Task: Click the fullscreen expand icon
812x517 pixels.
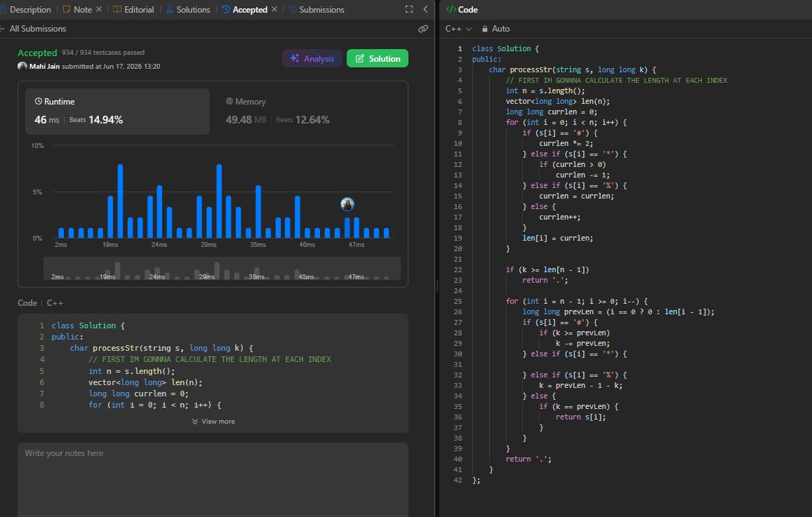Action: click(409, 9)
